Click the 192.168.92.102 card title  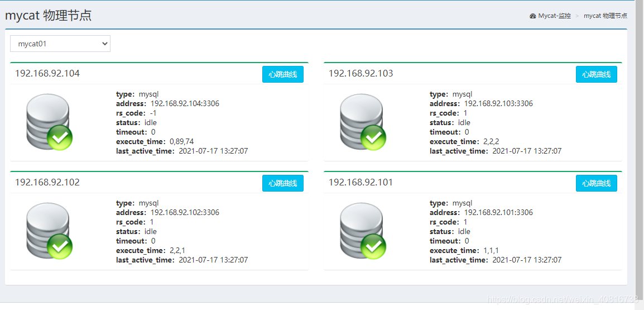47,183
